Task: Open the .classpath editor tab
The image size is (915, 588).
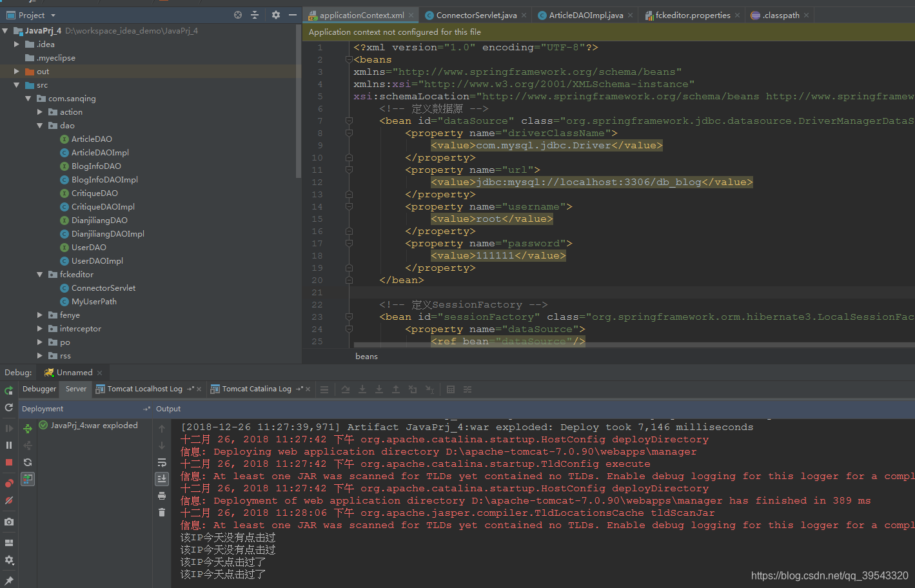Action: (780, 15)
